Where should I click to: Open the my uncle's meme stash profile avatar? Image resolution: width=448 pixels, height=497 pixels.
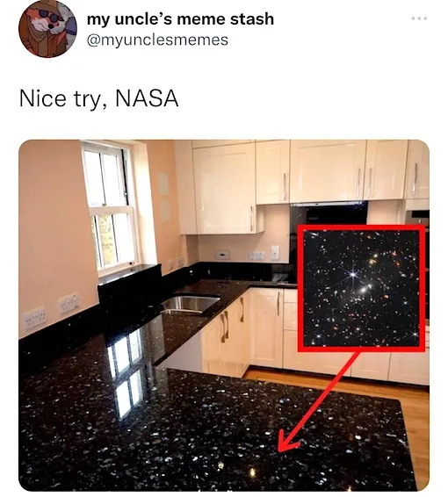pyautogui.click(x=47, y=28)
